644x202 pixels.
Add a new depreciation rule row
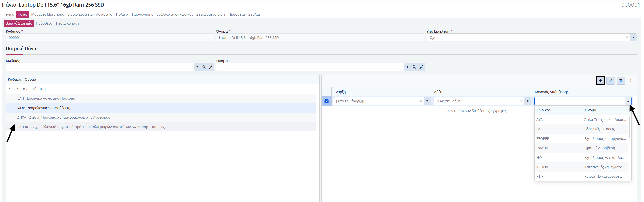pos(600,81)
